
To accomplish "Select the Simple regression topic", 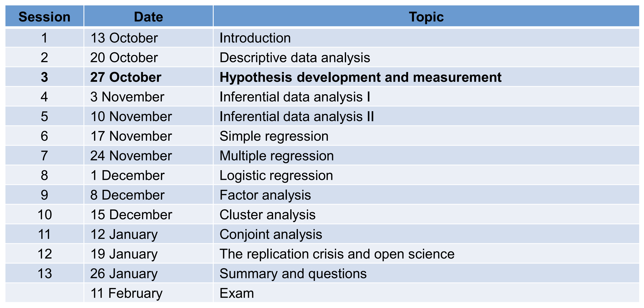I will (274, 136).
